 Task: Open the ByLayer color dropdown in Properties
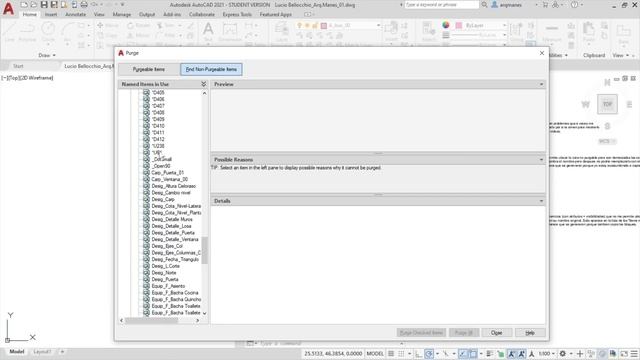504,25
